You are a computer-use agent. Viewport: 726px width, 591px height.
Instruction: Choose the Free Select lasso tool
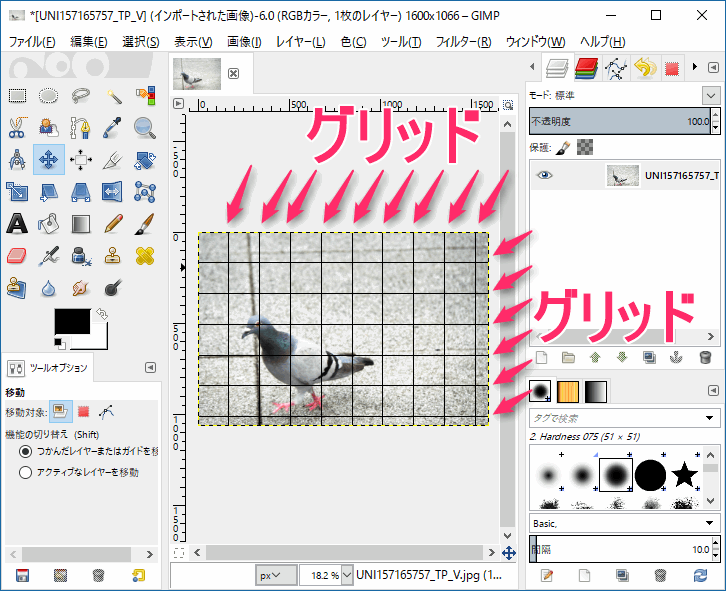pos(81,96)
